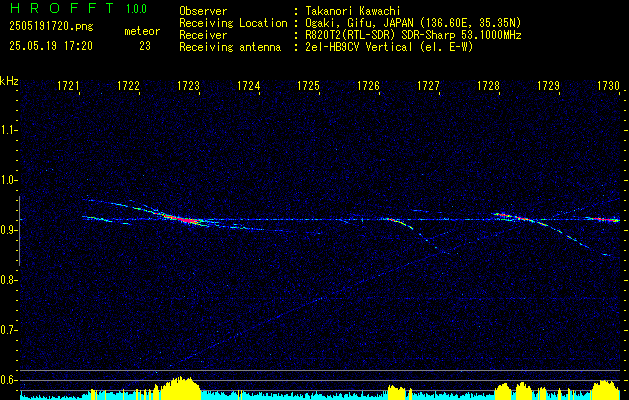The image size is (629, 400).
Task: Click the red echo at 1730 edge
Action: pyautogui.click(x=605, y=219)
